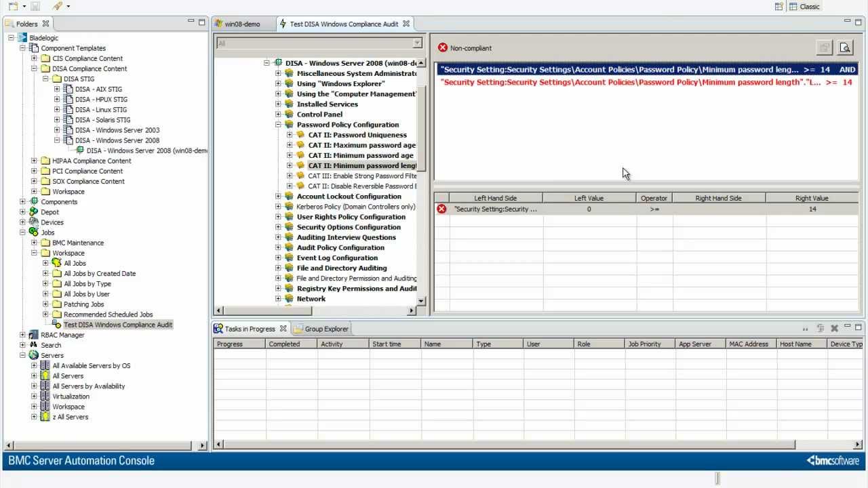The image size is (868, 488).
Task: Expand the Installed Services node
Action: coord(278,104)
